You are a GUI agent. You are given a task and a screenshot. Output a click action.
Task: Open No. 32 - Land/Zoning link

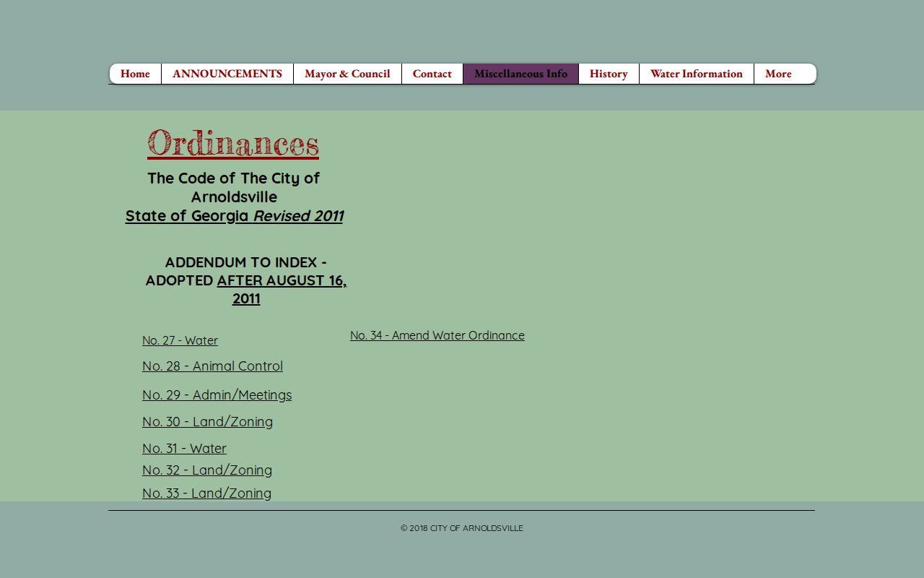[x=207, y=470]
